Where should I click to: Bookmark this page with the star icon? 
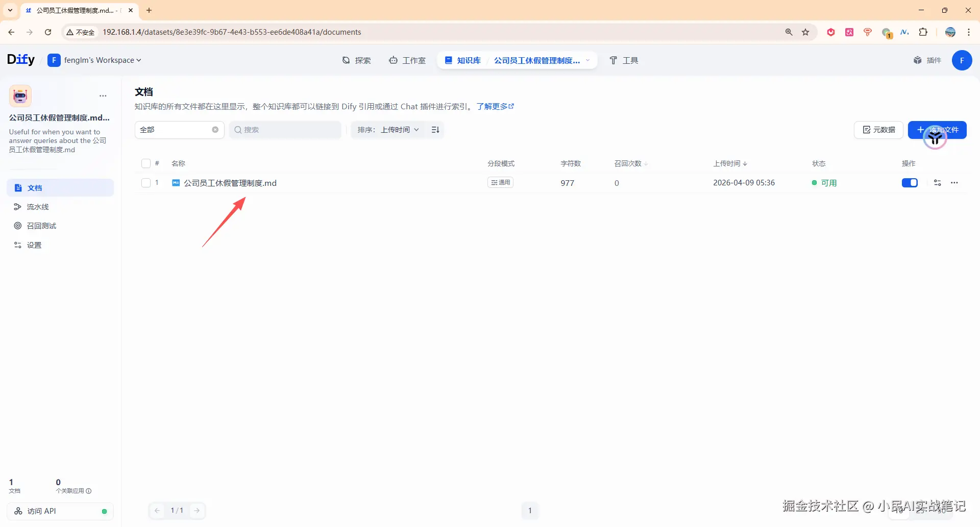point(806,32)
